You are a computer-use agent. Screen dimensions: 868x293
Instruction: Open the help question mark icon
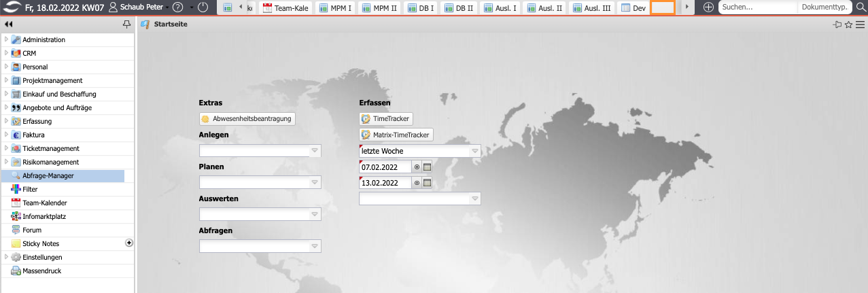click(x=177, y=7)
